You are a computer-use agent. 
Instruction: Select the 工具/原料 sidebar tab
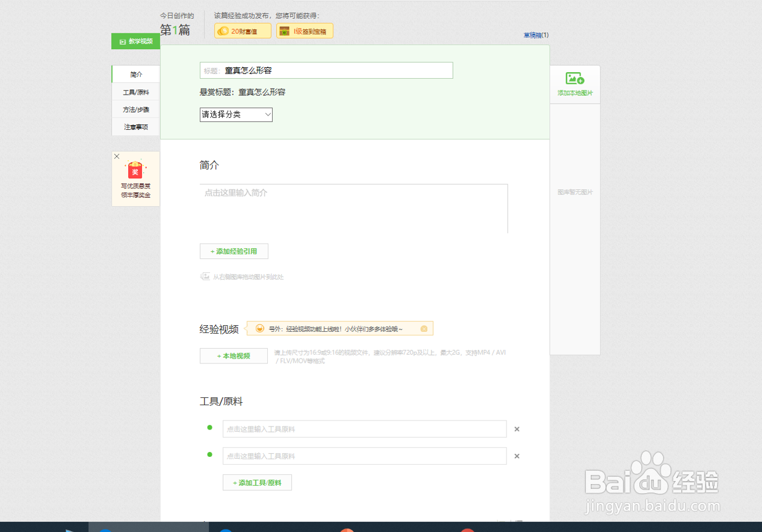coord(135,92)
